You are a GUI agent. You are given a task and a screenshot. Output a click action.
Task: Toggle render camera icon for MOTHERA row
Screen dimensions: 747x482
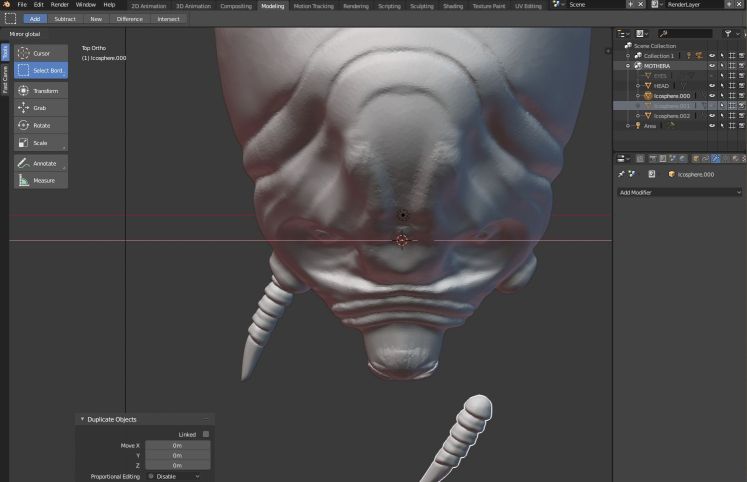(x=742, y=66)
